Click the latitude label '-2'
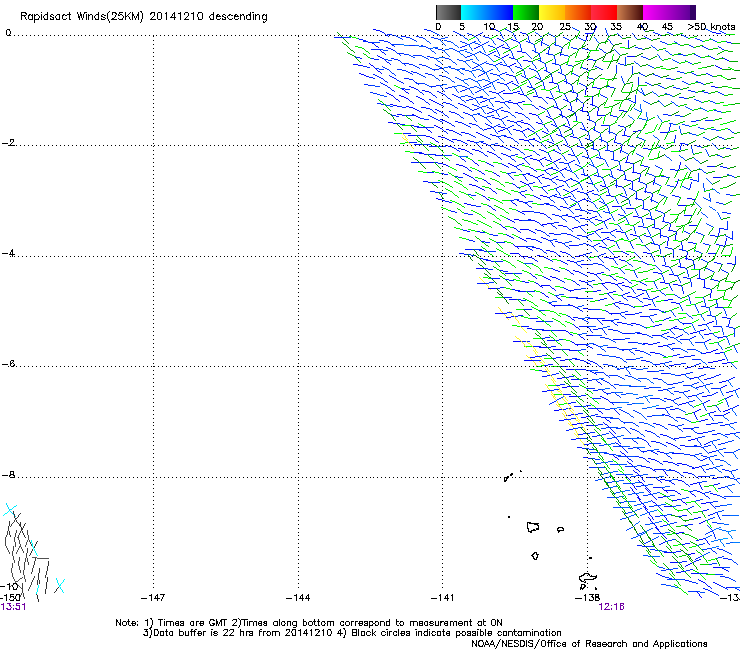The image size is (740, 650). tap(8, 143)
